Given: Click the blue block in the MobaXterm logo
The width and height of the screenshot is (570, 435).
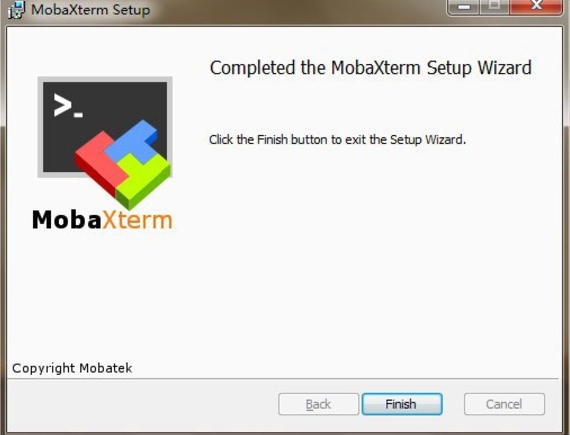Looking at the screenshot, I should pos(133,142).
